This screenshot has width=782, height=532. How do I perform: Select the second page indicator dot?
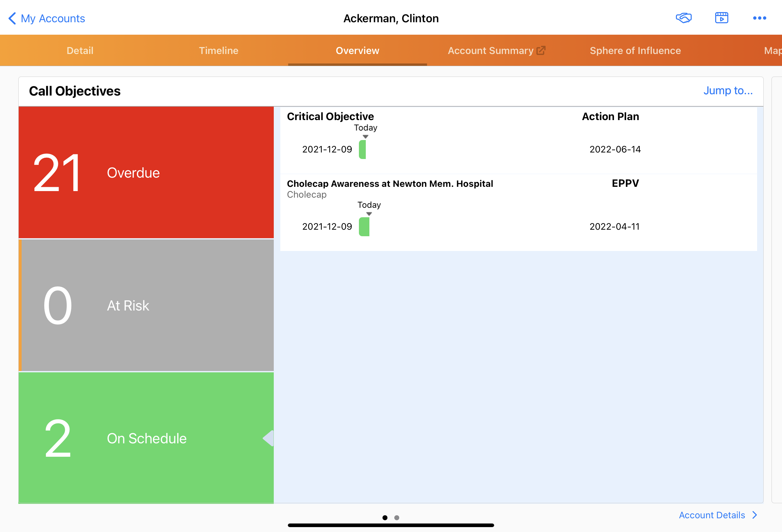(x=397, y=518)
